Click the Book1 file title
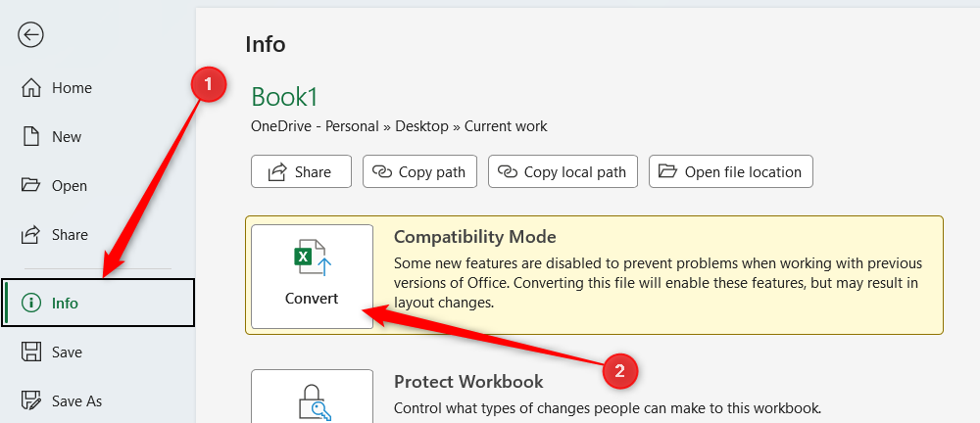 (284, 97)
